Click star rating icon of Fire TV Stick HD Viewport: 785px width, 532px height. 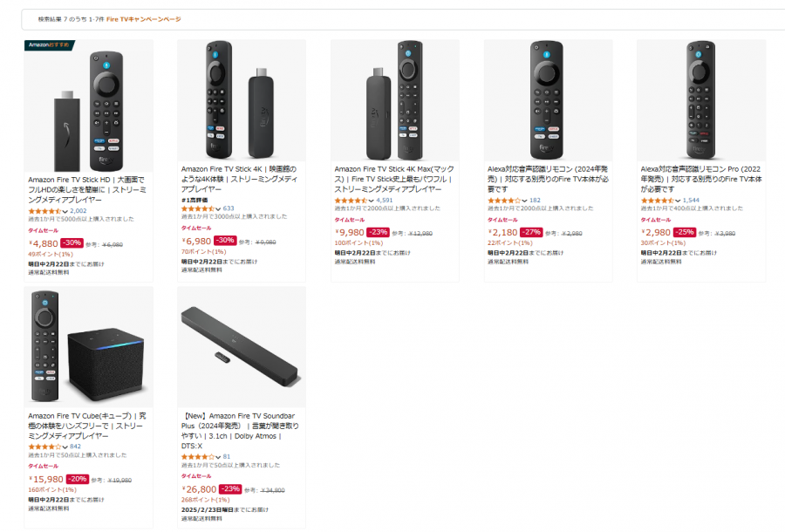point(44,211)
